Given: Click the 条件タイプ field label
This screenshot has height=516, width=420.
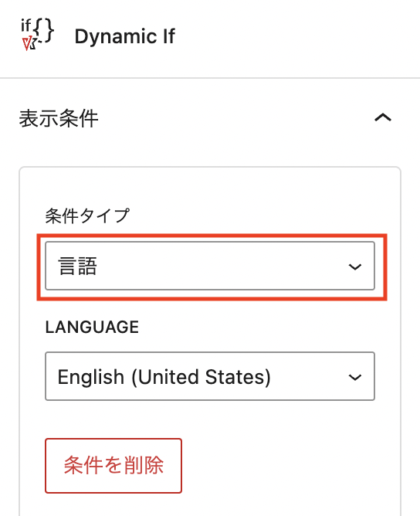Looking at the screenshot, I should click(87, 216).
